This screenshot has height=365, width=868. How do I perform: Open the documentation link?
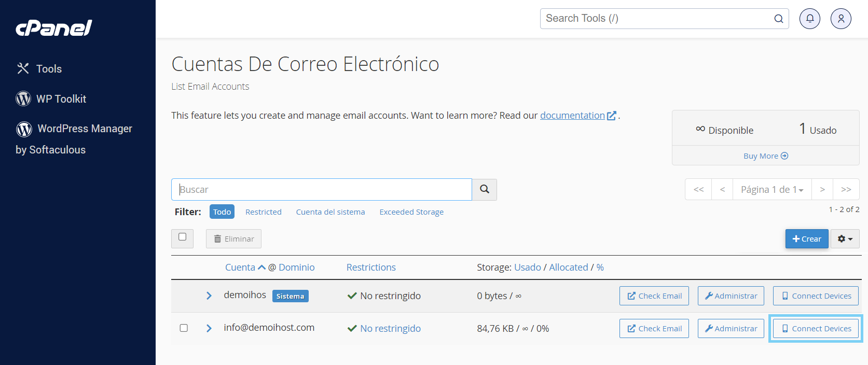click(572, 116)
